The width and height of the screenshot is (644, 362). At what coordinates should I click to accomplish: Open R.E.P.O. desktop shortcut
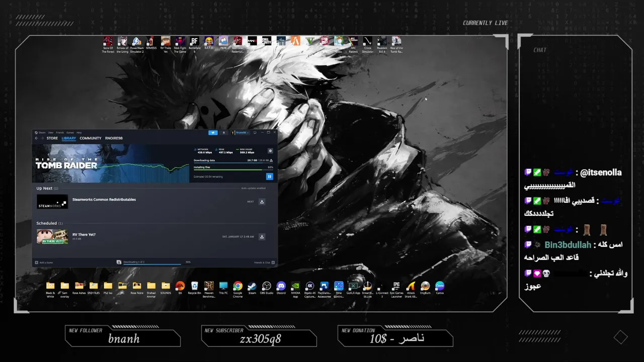coord(209,43)
